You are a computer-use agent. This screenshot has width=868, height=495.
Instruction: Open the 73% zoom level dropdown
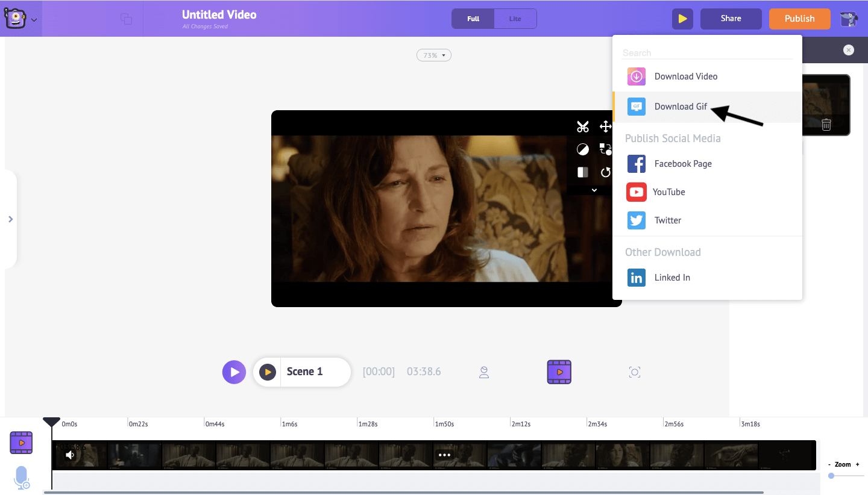(x=433, y=55)
